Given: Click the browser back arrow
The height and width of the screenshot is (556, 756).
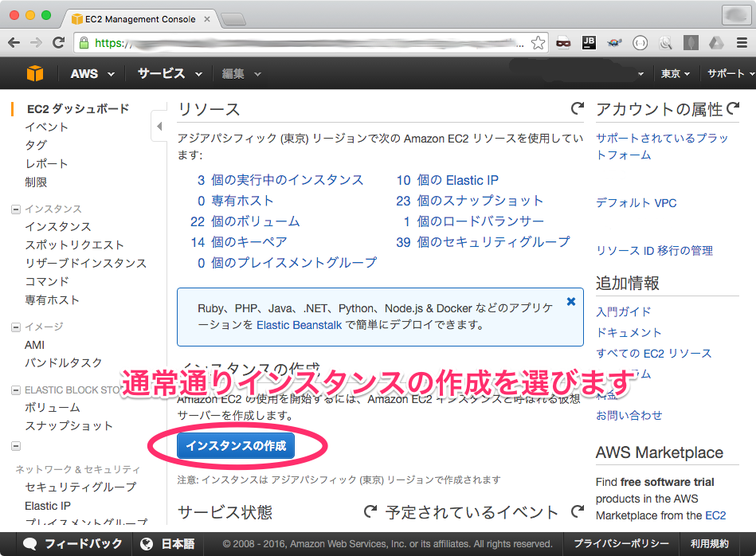Looking at the screenshot, I should tap(14, 43).
